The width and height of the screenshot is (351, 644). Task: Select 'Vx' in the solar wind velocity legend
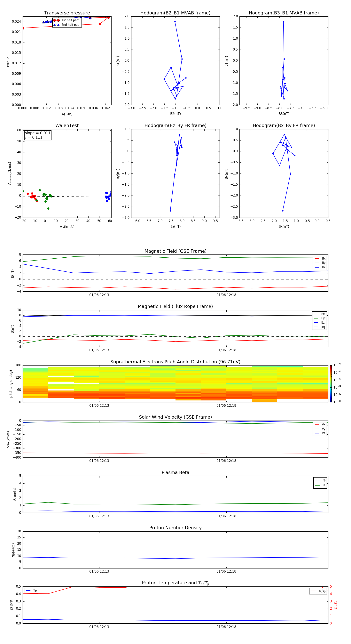(x=320, y=424)
